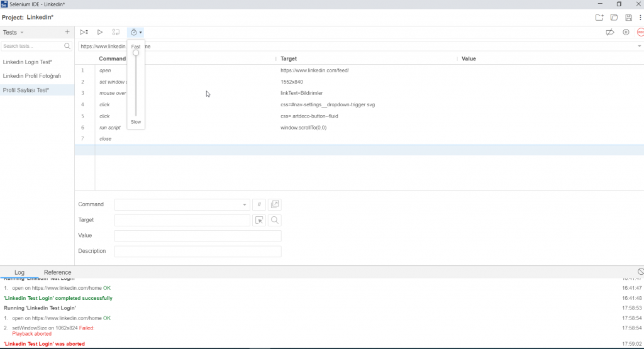Focus the Description input field
Screen dimensions: 644x349
point(198,252)
